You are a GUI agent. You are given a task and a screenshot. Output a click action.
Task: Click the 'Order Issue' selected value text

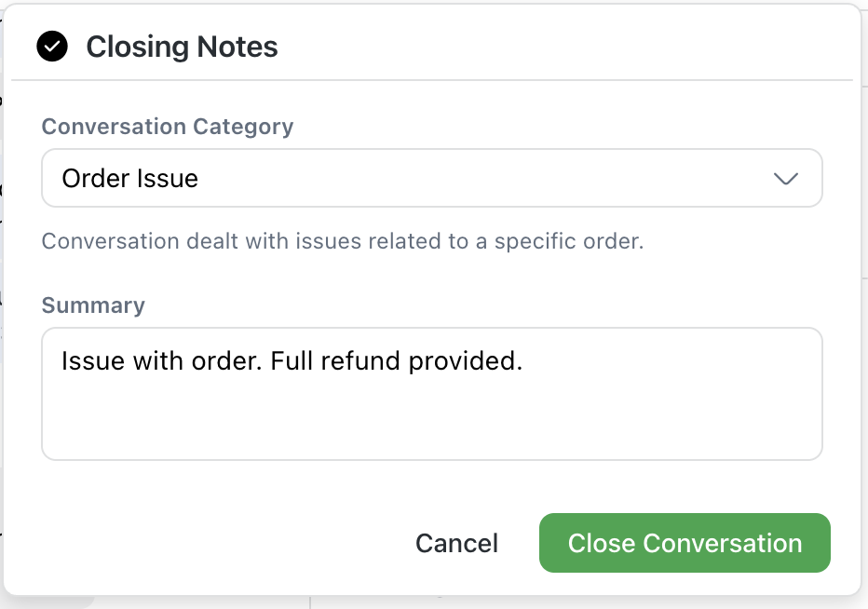pyautogui.click(x=130, y=178)
